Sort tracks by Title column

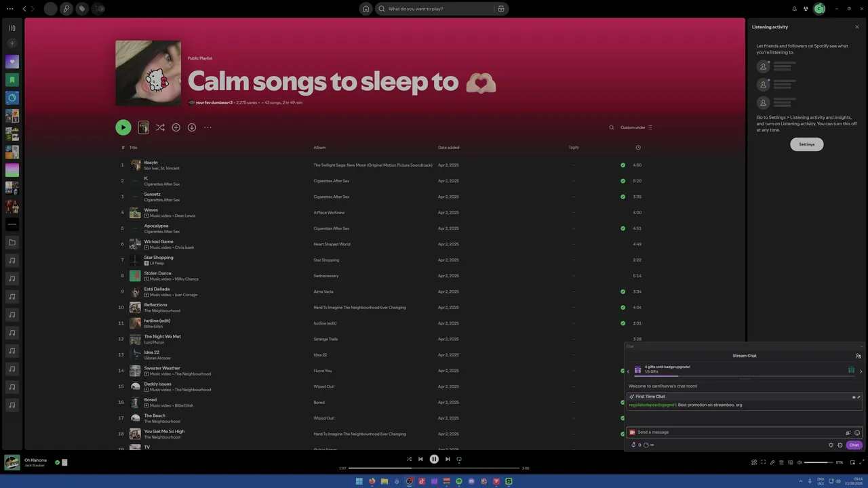pyautogui.click(x=134, y=147)
